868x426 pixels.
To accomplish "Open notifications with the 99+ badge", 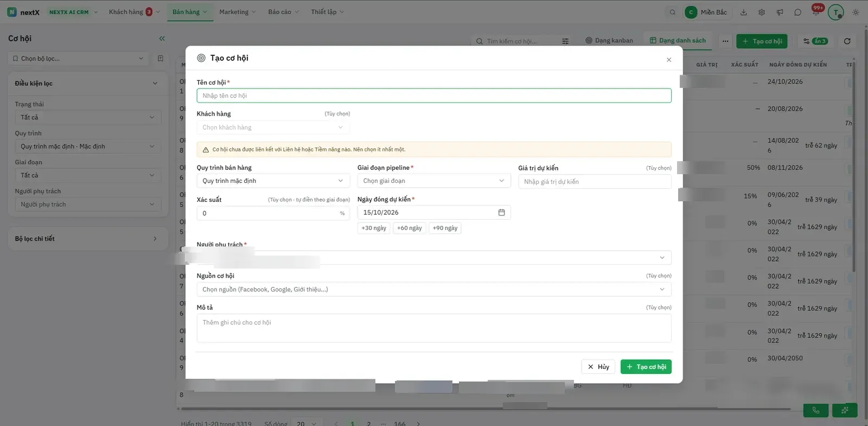I will click(816, 11).
